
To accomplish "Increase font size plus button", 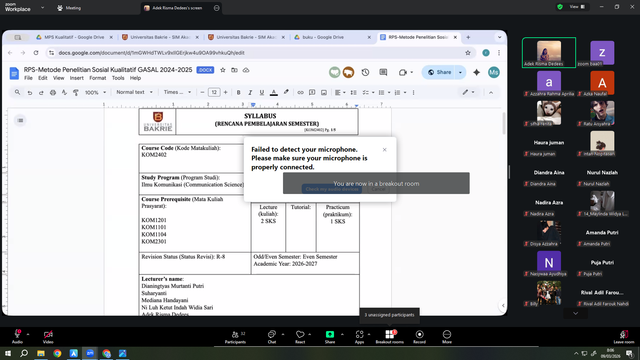I will pos(225,93).
